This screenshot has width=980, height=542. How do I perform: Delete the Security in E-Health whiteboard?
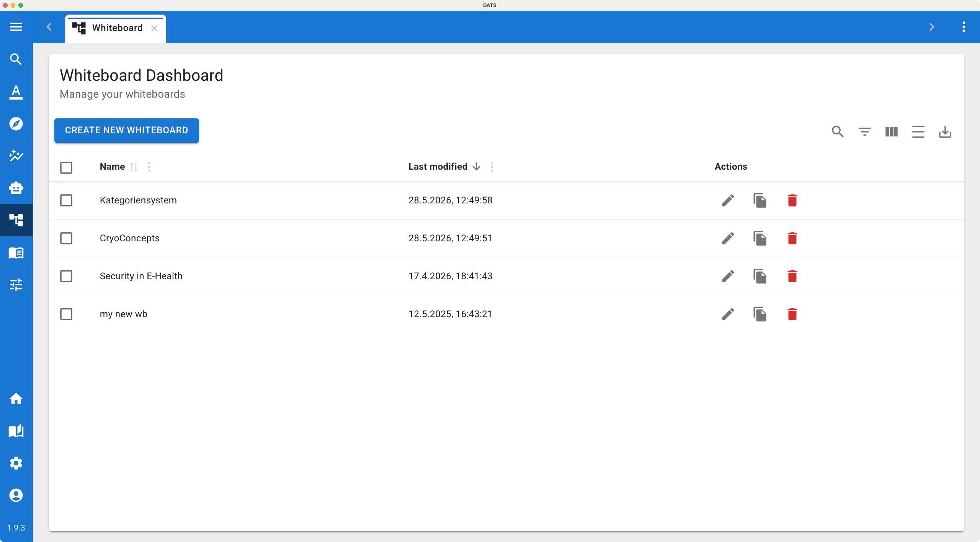(x=792, y=276)
